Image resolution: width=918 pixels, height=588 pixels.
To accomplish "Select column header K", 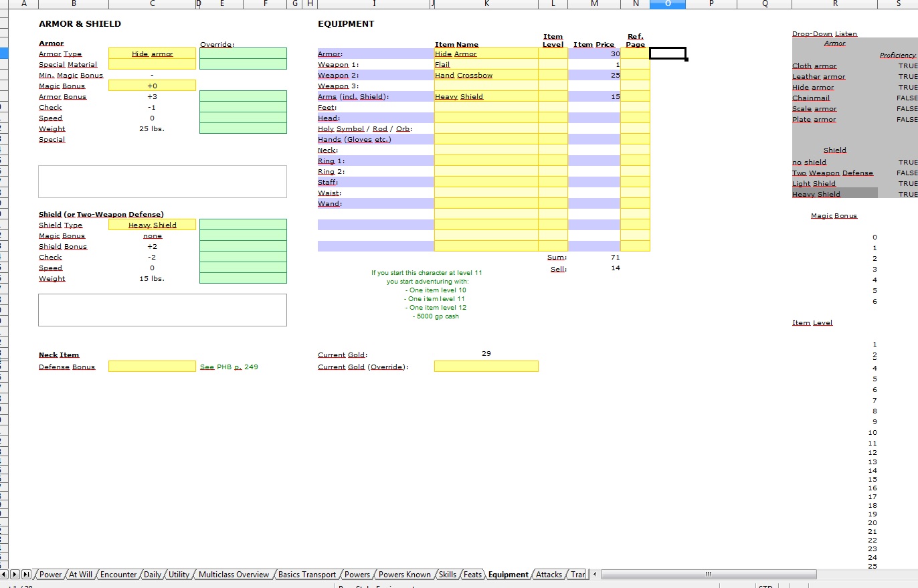I will pos(486,4).
